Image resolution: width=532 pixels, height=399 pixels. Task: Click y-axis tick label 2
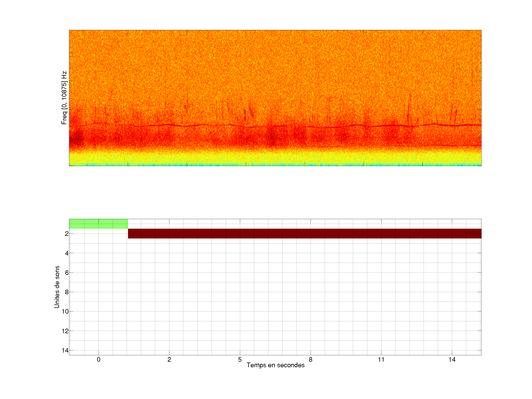click(67, 234)
